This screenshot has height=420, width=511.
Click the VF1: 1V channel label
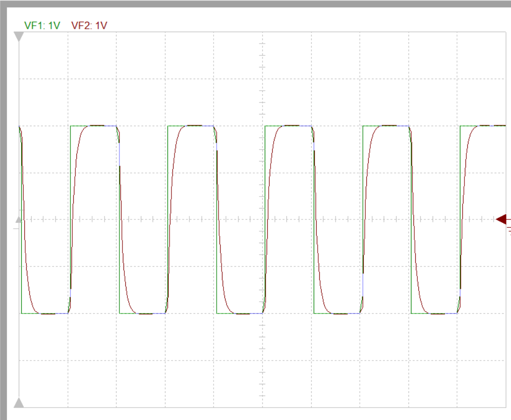pos(42,26)
